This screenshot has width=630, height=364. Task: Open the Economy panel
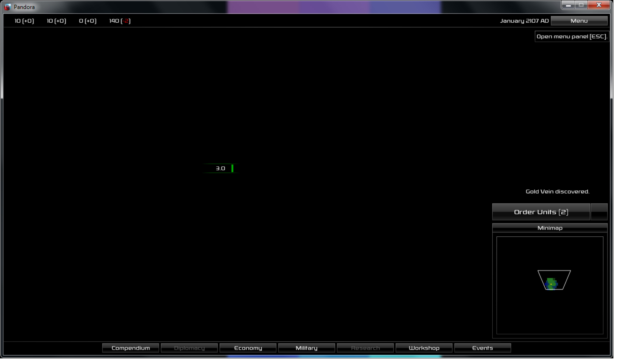click(x=248, y=348)
